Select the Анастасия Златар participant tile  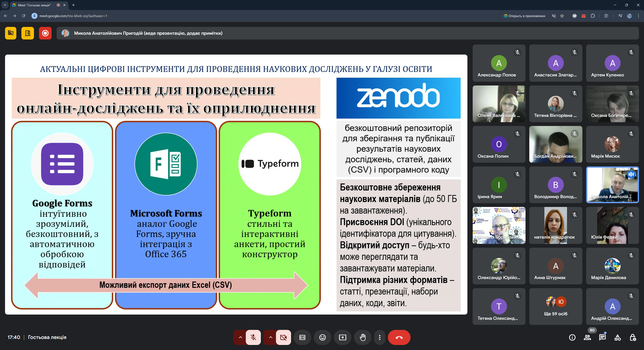point(556,63)
